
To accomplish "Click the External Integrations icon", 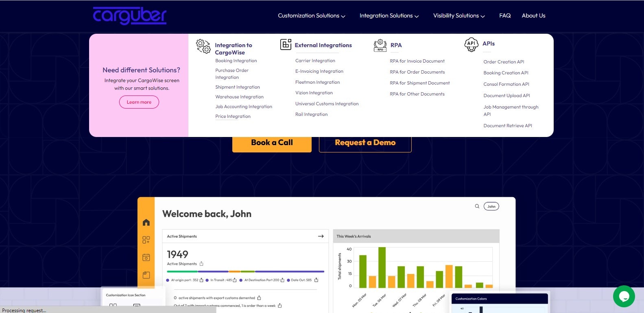I will pyautogui.click(x=286, y=44).
